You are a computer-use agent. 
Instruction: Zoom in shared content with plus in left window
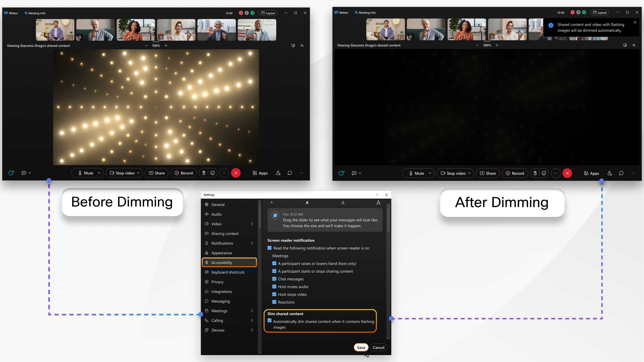click(166, 45)
